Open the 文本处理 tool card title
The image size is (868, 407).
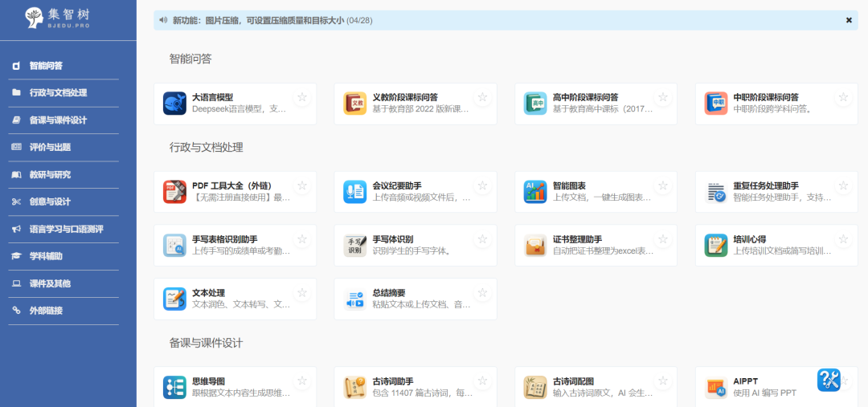tap(208, 293)
